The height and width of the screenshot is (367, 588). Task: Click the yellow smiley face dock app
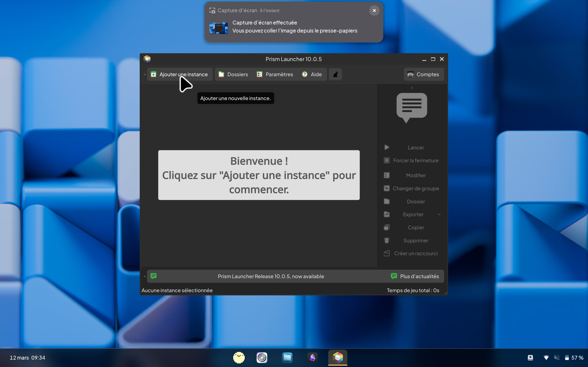pyautogui.click(x=239, y=358)
